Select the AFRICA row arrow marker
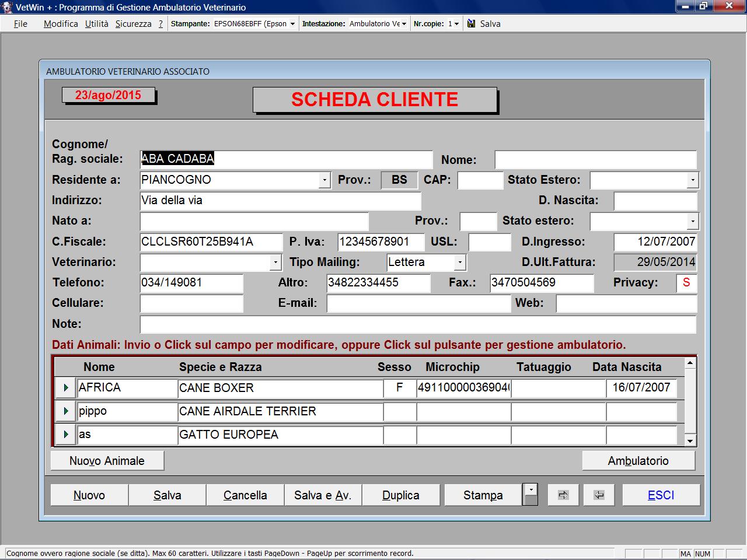 click(65, 387)
